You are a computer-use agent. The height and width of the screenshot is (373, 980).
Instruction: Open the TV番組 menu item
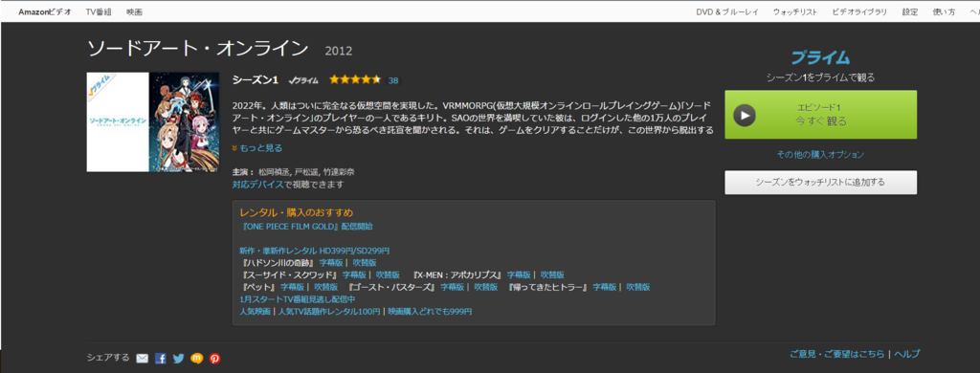tap(99, 11)
